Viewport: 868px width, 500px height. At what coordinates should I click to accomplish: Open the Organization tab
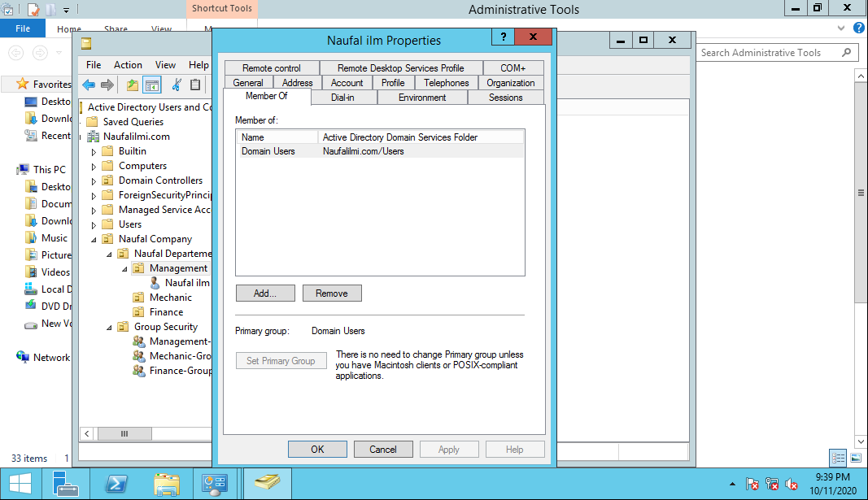(x=510, y=82)
